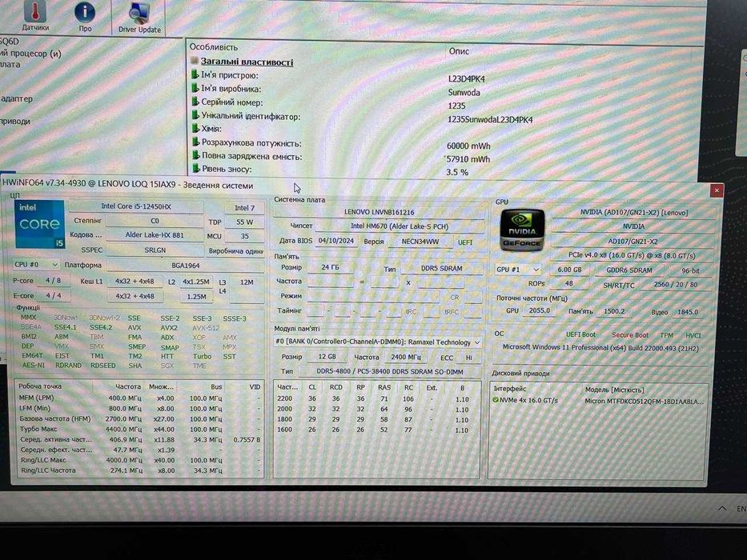Click the Windows 11 Professional OS text
This screenshot has width=747, height=560.
coord(600,348)
